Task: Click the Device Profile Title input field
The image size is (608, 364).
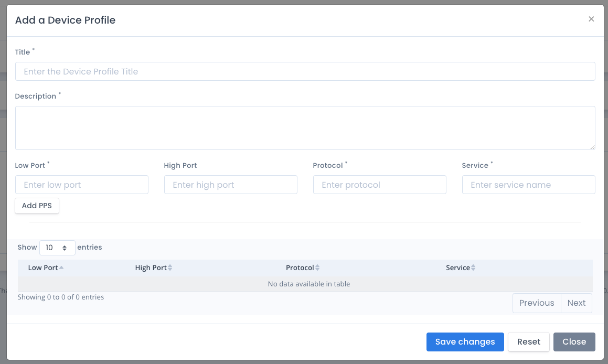Action: (305, 71)
